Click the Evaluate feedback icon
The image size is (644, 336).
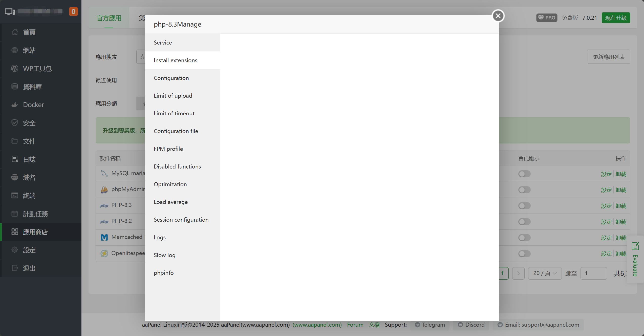click(635, 246)
